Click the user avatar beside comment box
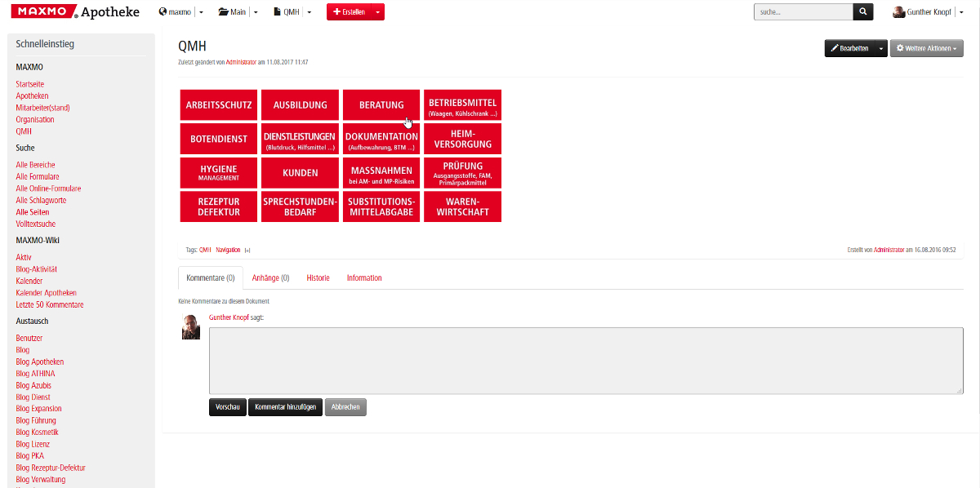 click(x=190, y=326)
